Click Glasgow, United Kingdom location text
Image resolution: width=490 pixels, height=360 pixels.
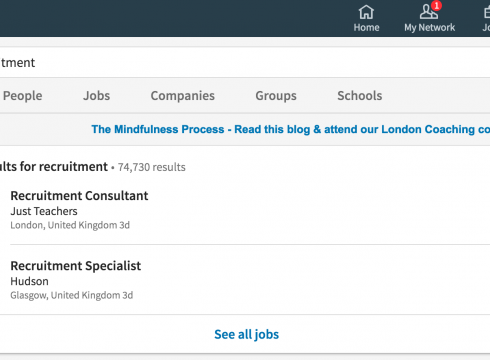point(66,295)
